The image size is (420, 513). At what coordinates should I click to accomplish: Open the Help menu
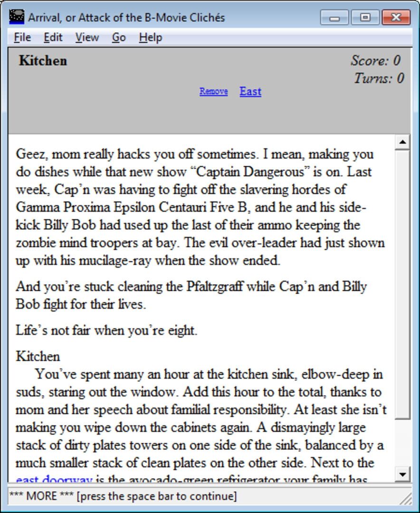(x=150, y=37)
